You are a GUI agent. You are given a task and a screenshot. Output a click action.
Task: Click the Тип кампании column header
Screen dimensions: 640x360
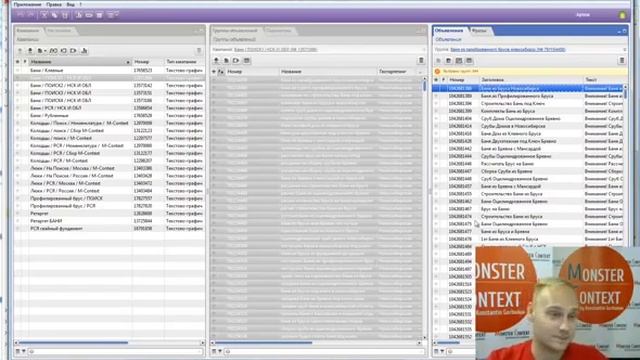pos(184,62)
